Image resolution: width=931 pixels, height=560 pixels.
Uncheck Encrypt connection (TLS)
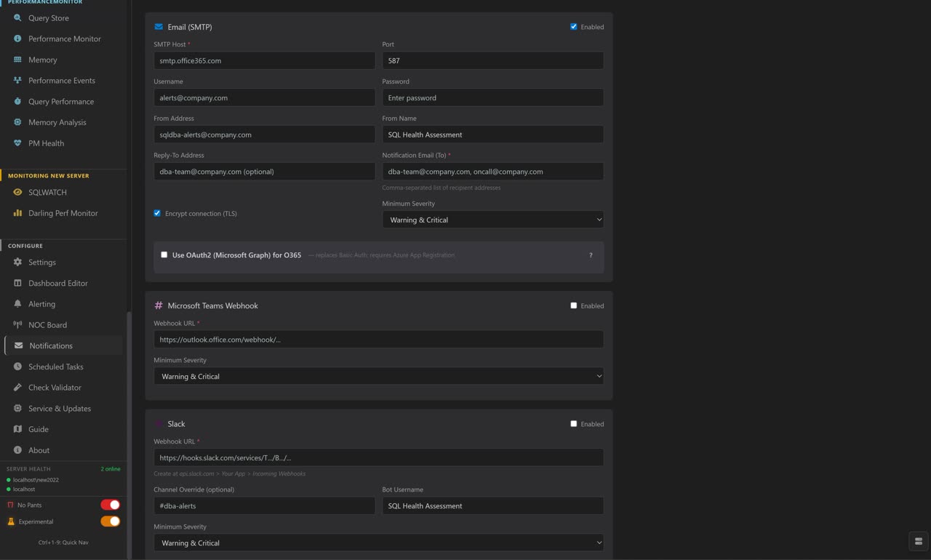157,213
